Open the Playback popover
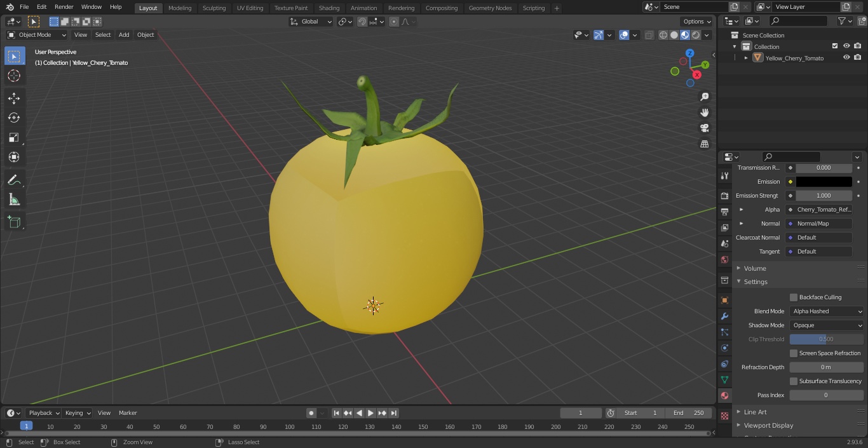 (44, 413)
